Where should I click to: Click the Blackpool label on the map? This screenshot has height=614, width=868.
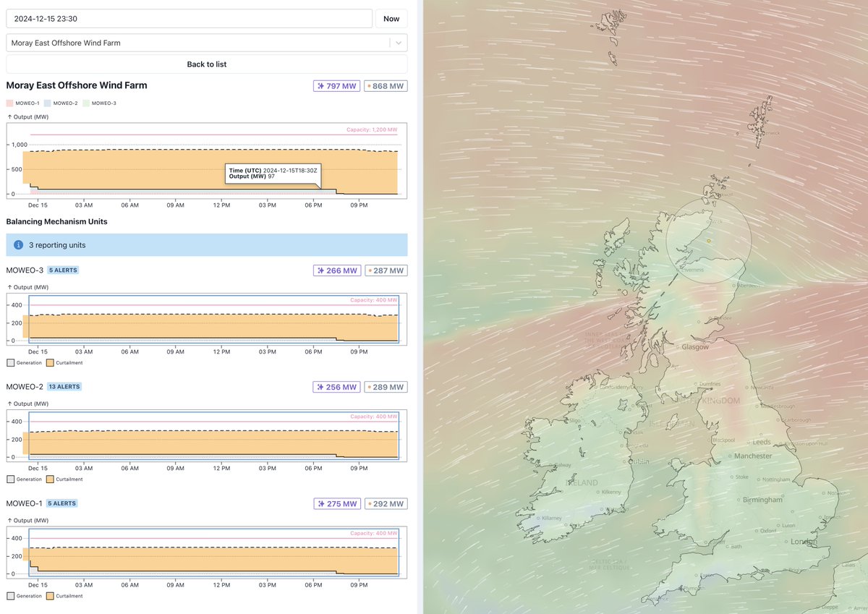[723, 440]
